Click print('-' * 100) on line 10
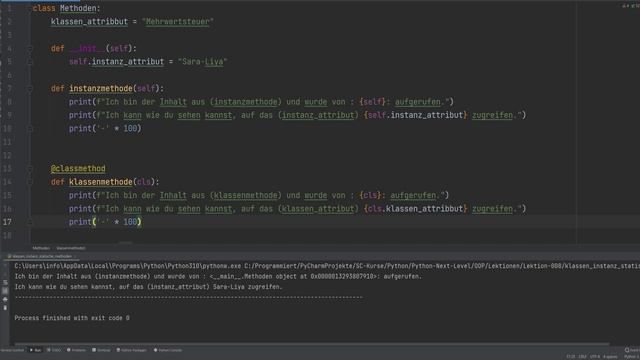640x360 pixels. coord(105,129)
